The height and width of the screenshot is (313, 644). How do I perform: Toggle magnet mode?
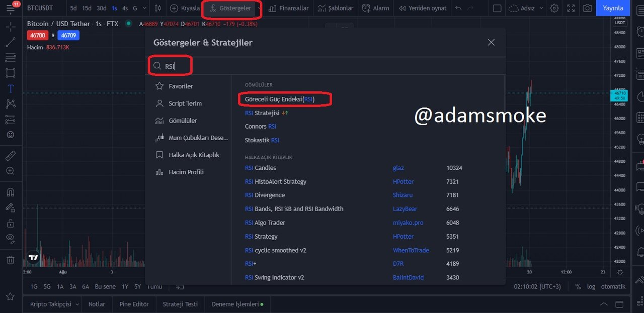10,192
